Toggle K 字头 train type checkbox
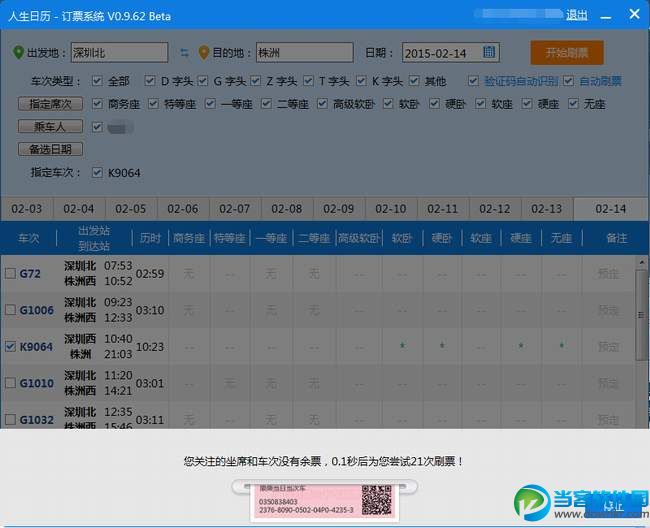The width and height of the screenshot is (650, 528). (x=361, y=80)
